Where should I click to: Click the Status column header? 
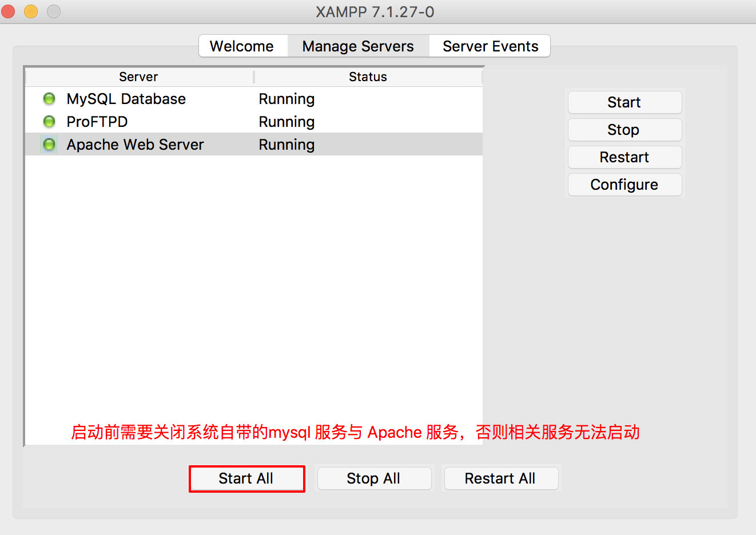368,77
